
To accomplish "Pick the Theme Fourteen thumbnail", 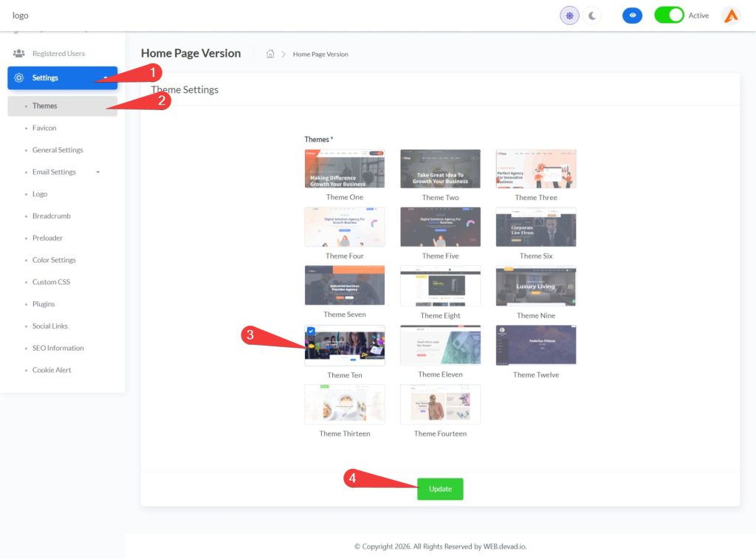I will (x=441, y=405).
